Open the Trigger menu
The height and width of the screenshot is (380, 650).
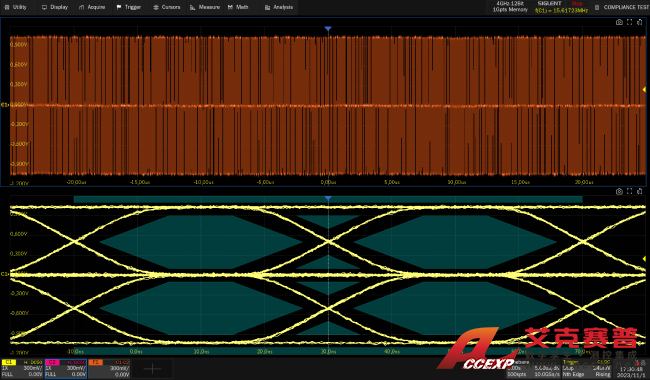[129, 7]
